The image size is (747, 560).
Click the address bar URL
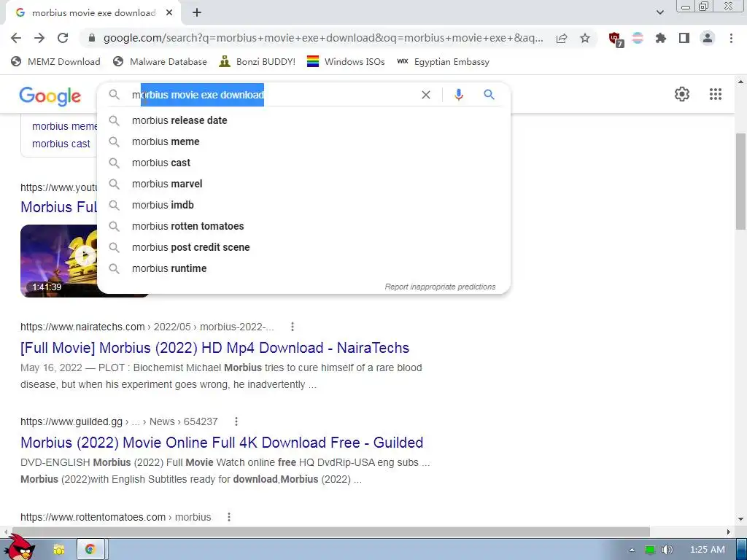tap(323, 38)
